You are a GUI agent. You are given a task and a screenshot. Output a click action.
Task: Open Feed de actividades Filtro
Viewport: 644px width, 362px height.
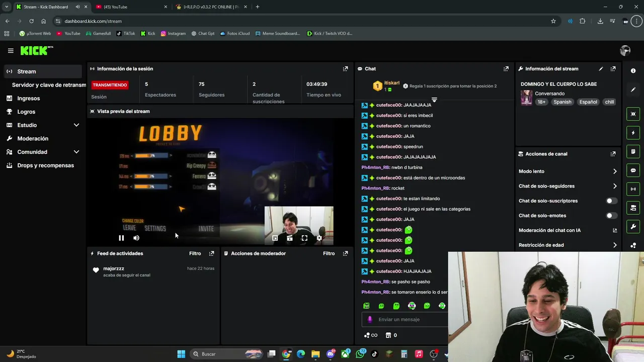195,253
